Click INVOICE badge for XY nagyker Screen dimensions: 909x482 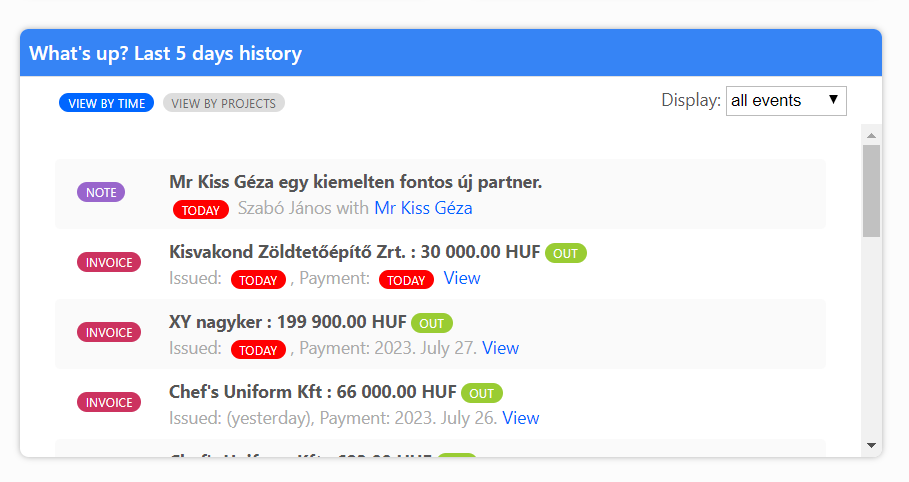coord(109,332)
